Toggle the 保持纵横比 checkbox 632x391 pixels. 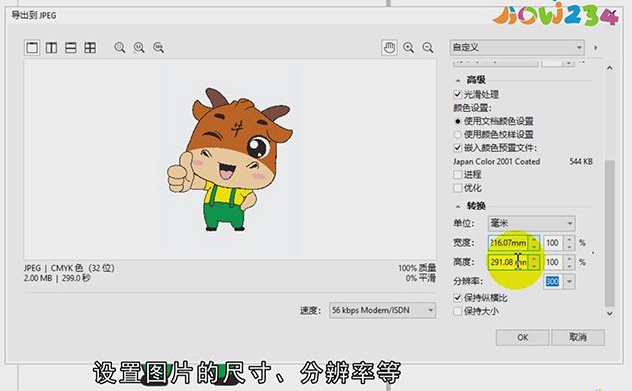pos(457,298)
